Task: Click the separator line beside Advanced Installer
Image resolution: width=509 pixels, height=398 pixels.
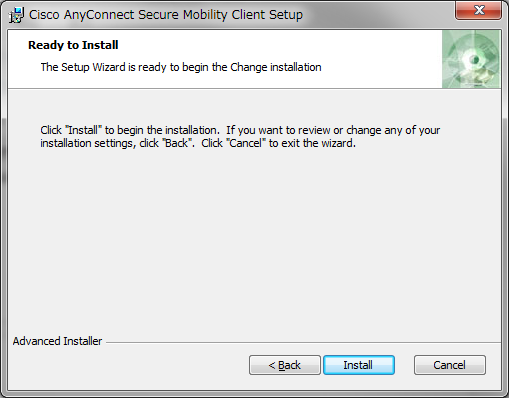Action: [303, 342]
